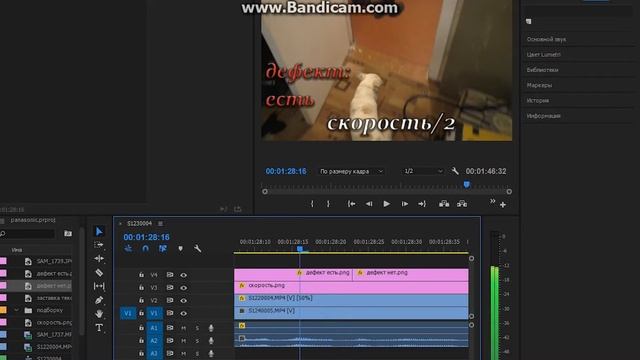Click voice-over record mic on A1
This screenshot has width=640, height=360.
point(211,328)
